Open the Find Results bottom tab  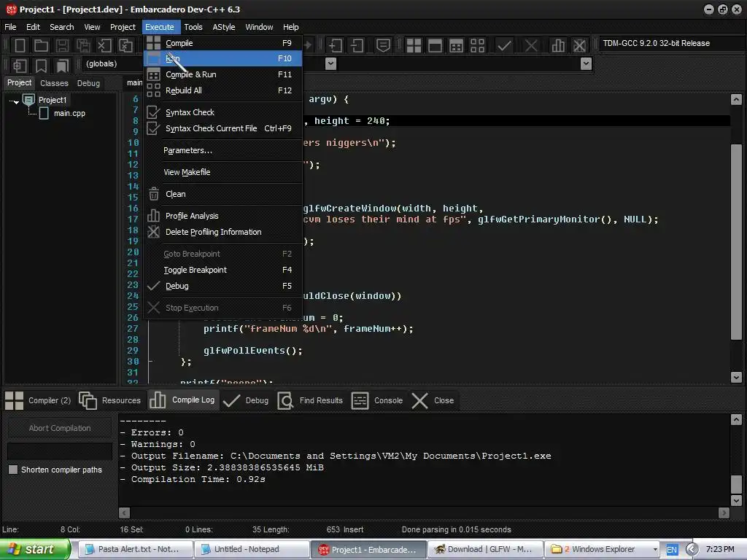[x=310, y=400]
